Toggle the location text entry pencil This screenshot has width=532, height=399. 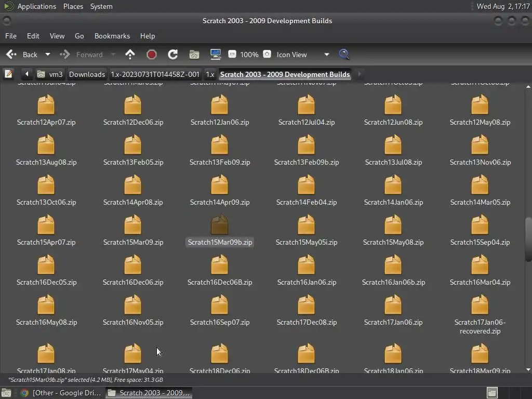[x=8, y=74]
